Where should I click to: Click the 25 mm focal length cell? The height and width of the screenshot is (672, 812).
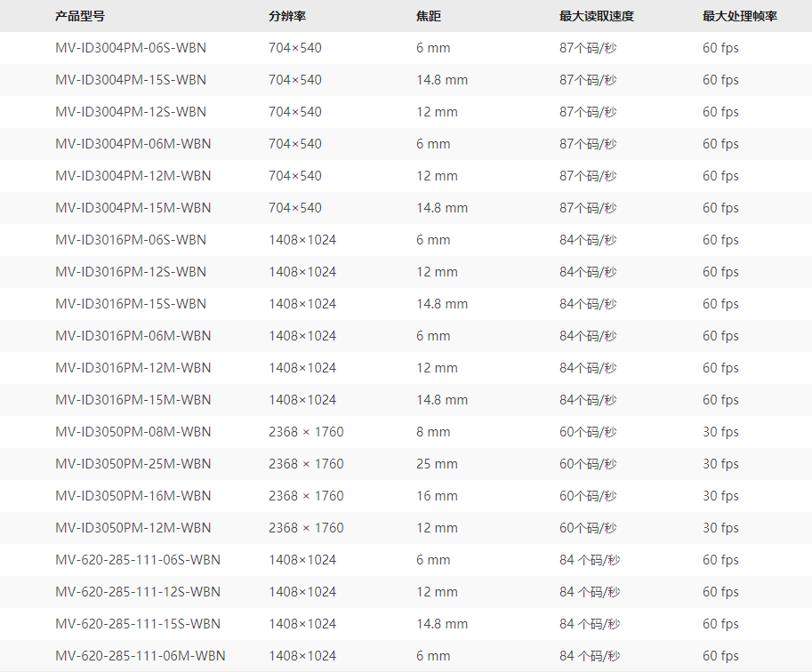coord(437,464)
